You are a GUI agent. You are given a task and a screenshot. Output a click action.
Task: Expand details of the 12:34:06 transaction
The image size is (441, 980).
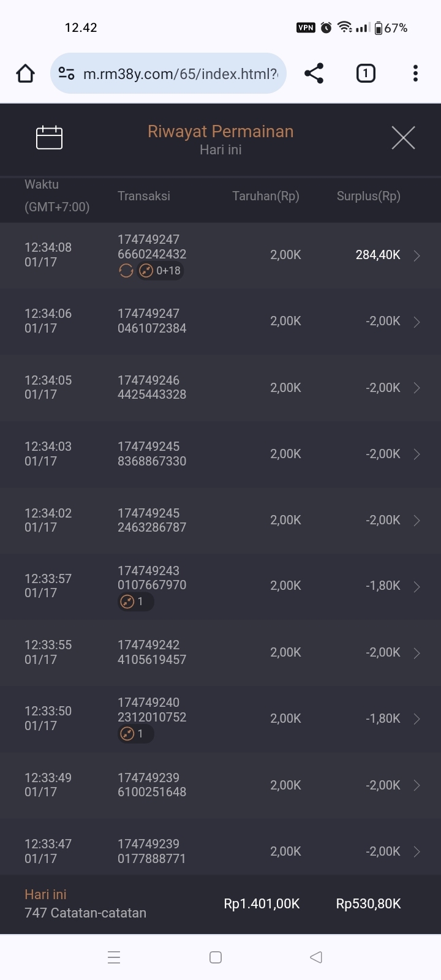tap(417, 322)
